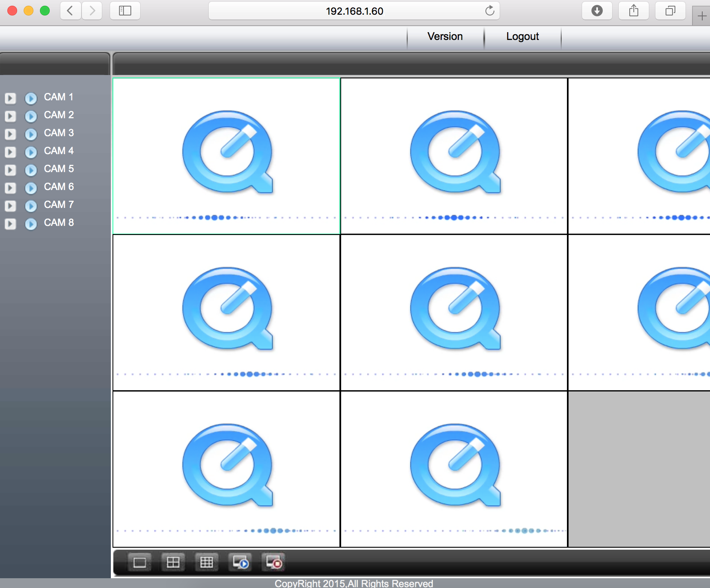
Task: Select the second video pane in the bottom row
Action: coord(454,469)
